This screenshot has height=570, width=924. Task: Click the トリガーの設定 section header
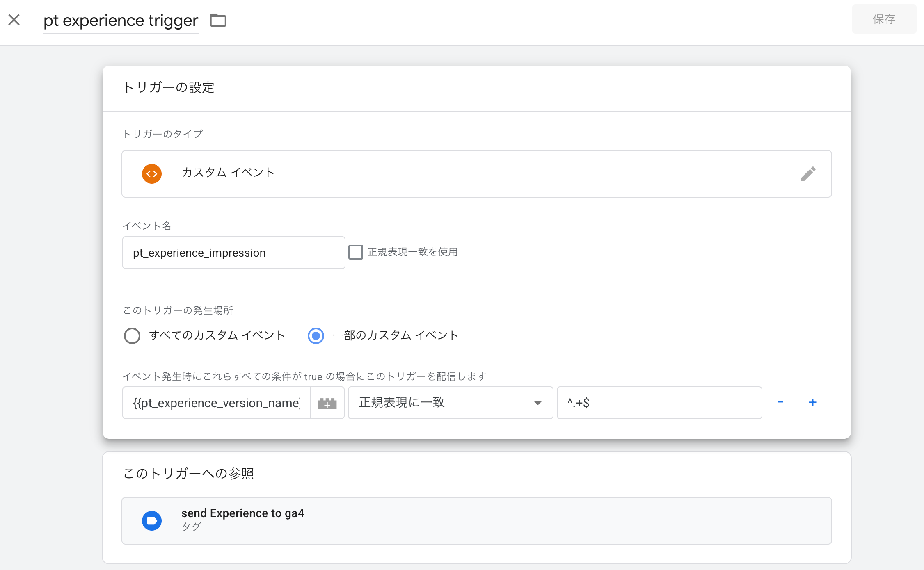click(169, 87)
